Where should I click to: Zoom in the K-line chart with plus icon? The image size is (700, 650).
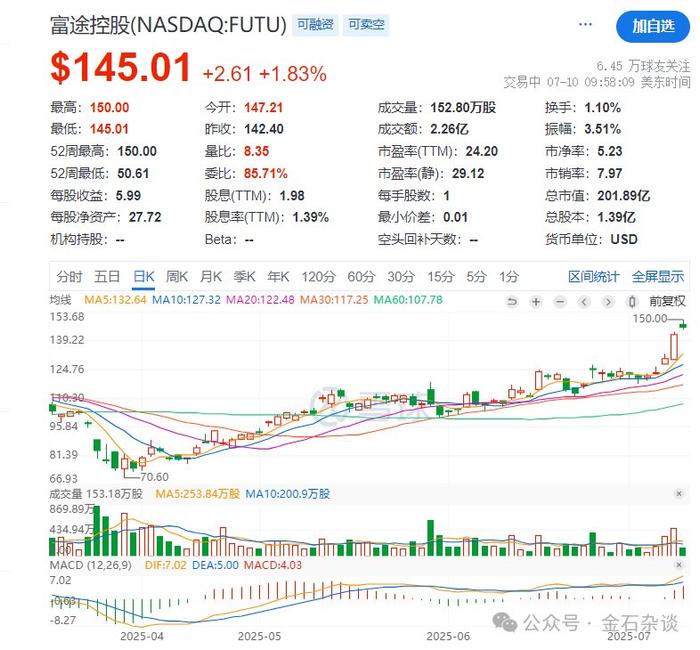(536, 302)
